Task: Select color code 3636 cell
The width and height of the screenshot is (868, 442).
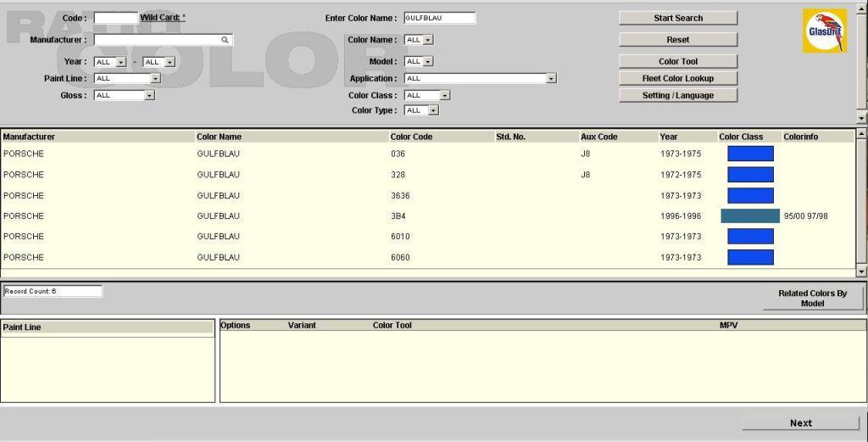Action: (x=400, y=196)
